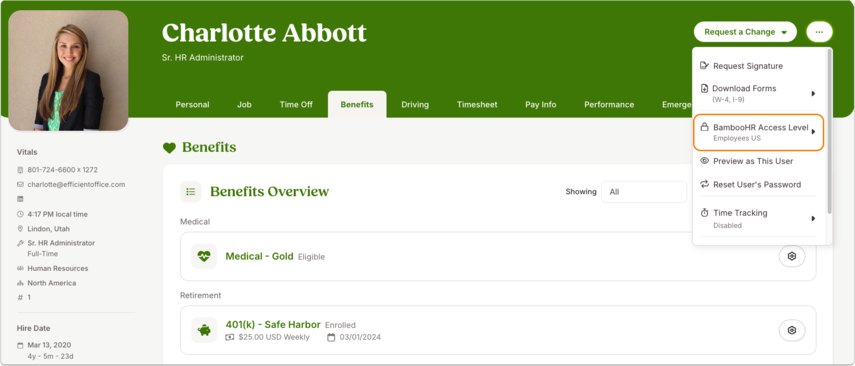Click the Medical - Gold plan link
This screenshot has width=855, height=366.
[x=260, y=256]
